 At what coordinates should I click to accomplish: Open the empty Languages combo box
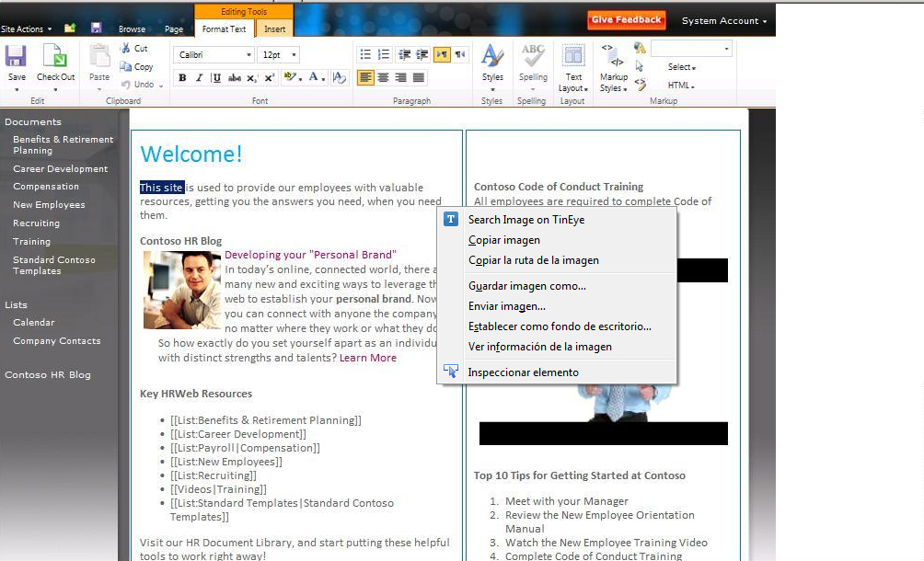pos(692,48)
